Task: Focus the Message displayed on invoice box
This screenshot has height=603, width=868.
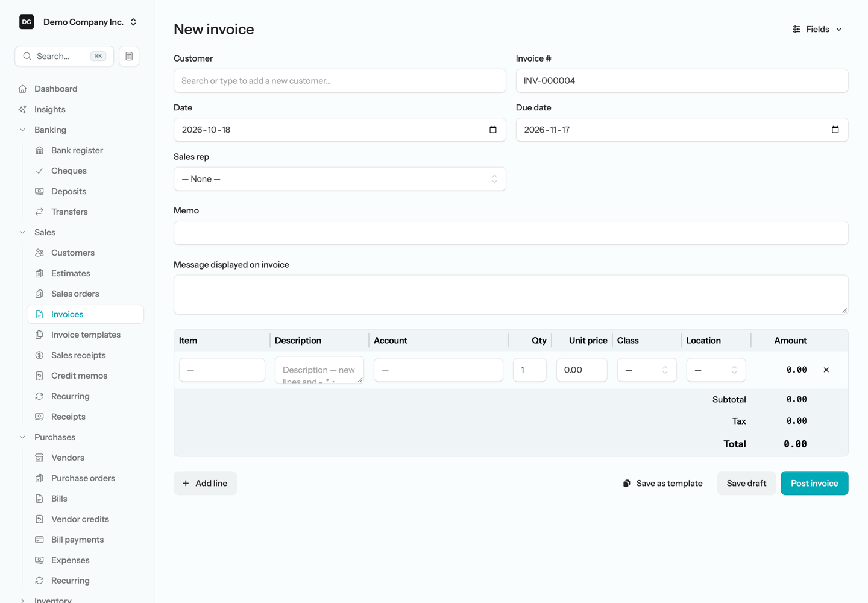Action: click(x=511, y=295)
